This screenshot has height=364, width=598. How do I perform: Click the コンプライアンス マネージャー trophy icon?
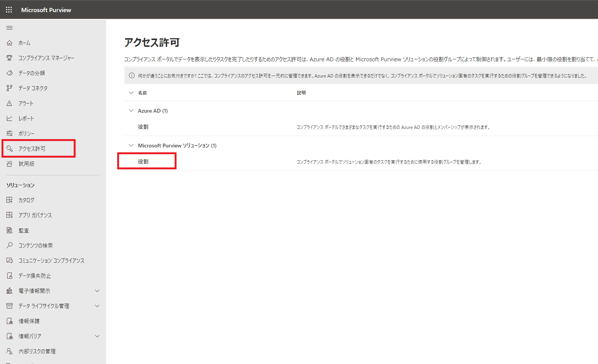tap(9, 58)
